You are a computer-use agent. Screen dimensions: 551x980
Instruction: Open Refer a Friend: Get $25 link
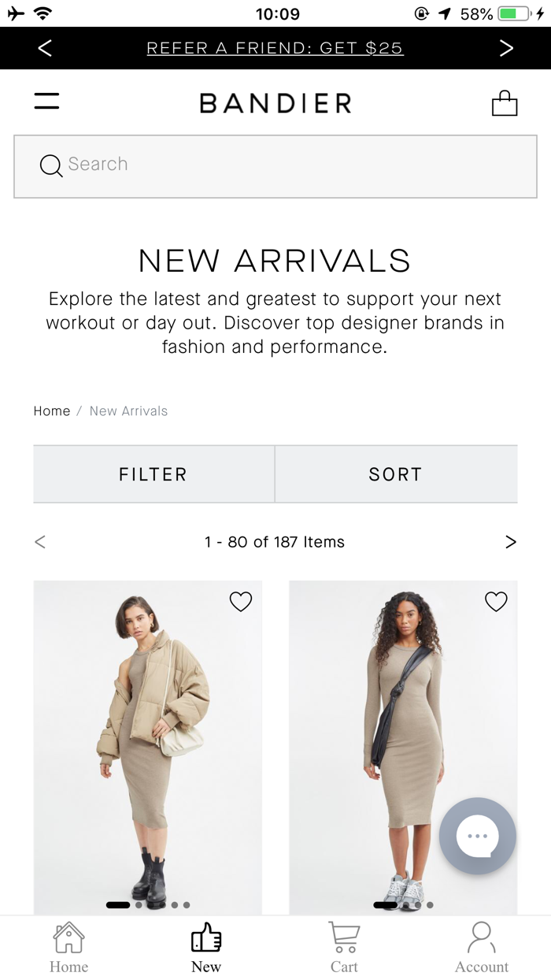(275, 48)
